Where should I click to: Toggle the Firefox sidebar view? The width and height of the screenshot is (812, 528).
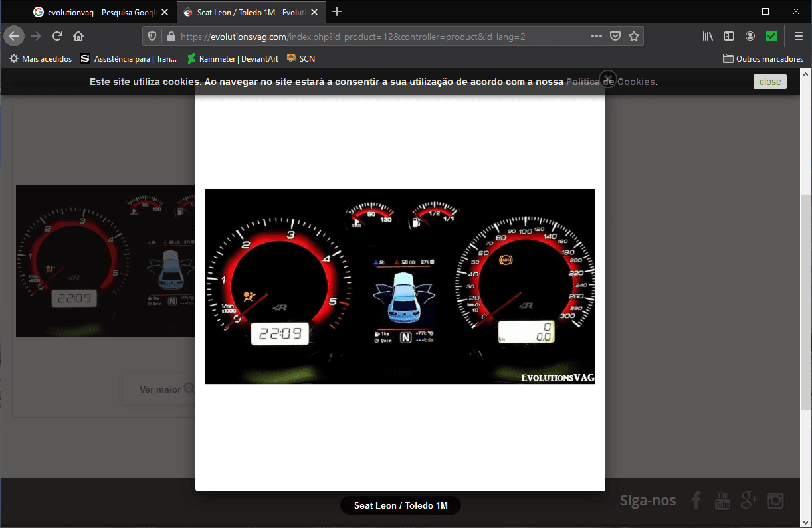(729, 36)
